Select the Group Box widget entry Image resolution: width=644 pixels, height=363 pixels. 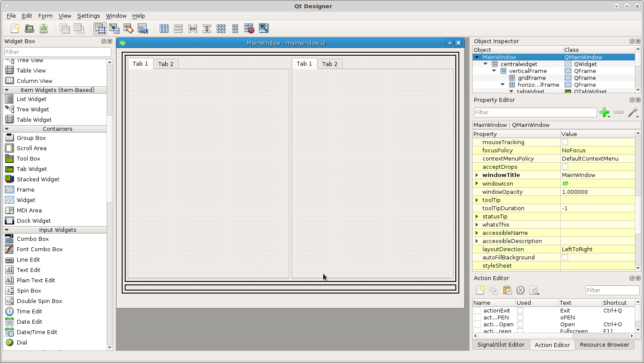pyautogui.click(x=31, y=138)
